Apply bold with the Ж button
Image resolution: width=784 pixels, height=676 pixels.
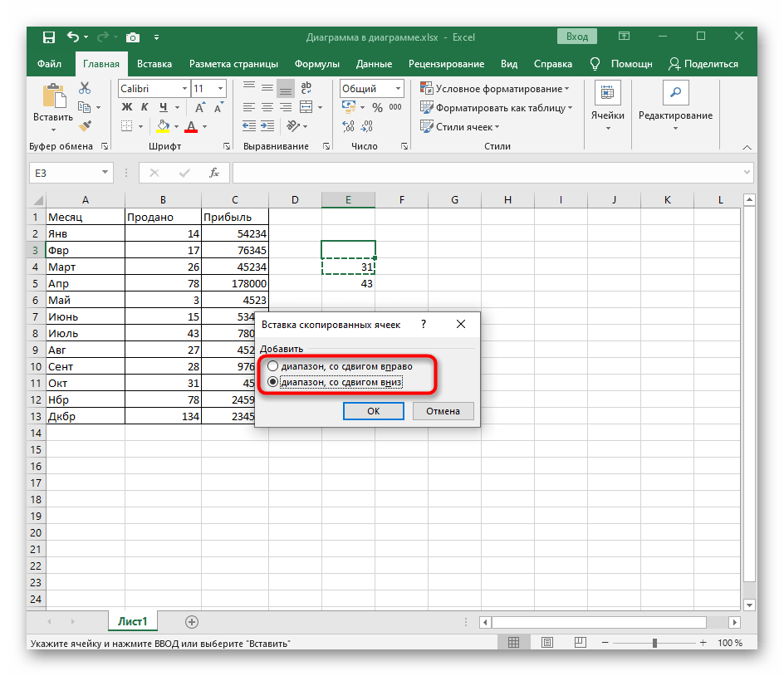127,107
